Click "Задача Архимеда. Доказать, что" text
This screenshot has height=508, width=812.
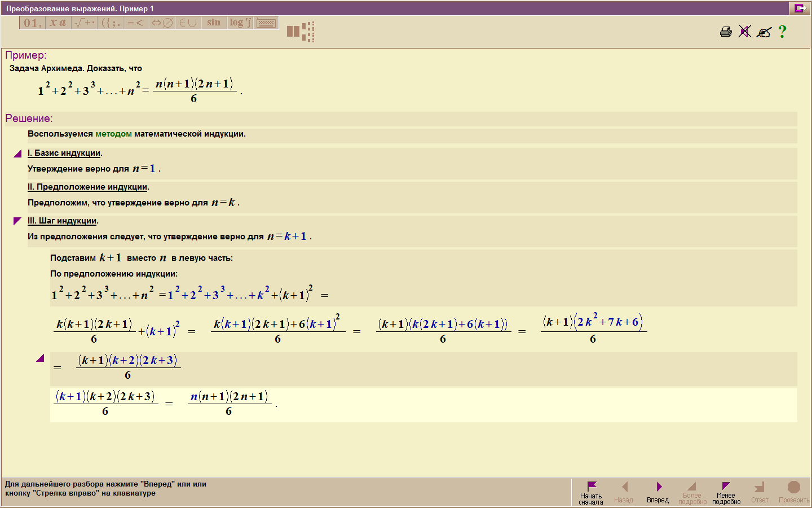76,68
